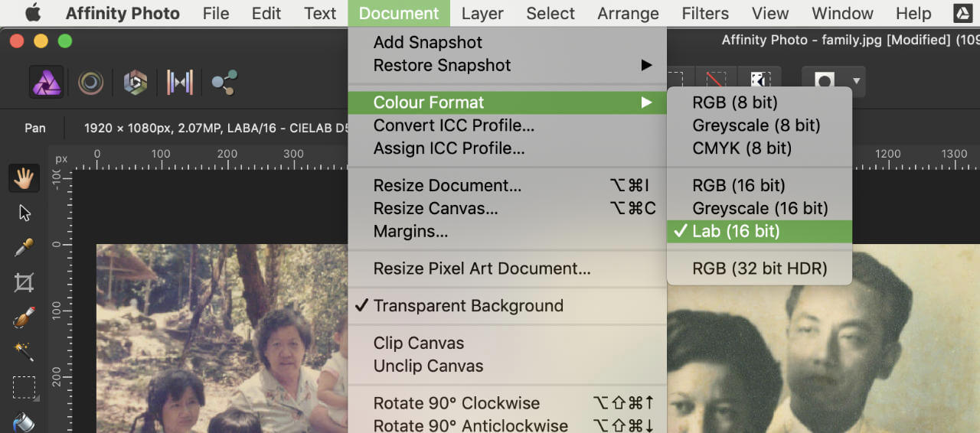Expand the Restore Snapshot submenu
980x433 pixels.
tap(507, 66)
